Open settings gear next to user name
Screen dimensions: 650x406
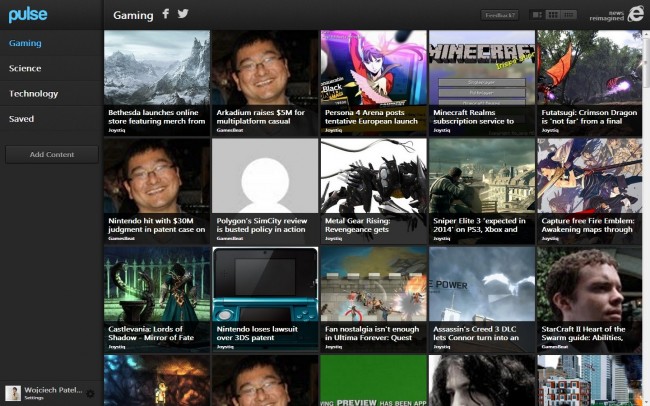click(90, 393)
